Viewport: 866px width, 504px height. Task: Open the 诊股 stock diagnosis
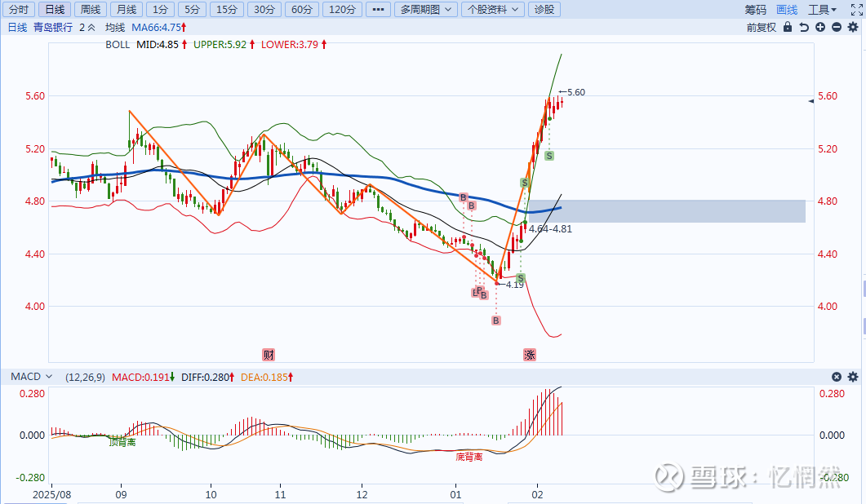click(544, 10)
